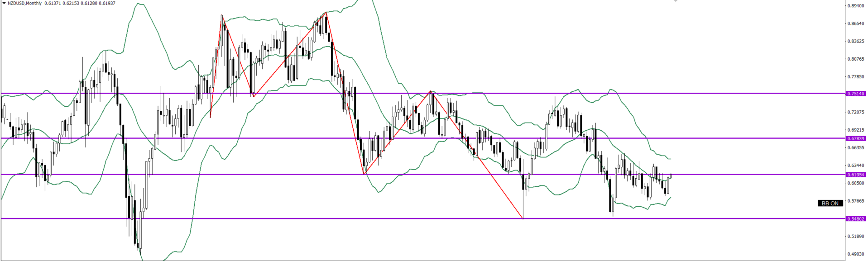The width and height of the screenshot is (868, 261).
Task: Toggle the BB ON button
Action: click(x=830, y=204)
